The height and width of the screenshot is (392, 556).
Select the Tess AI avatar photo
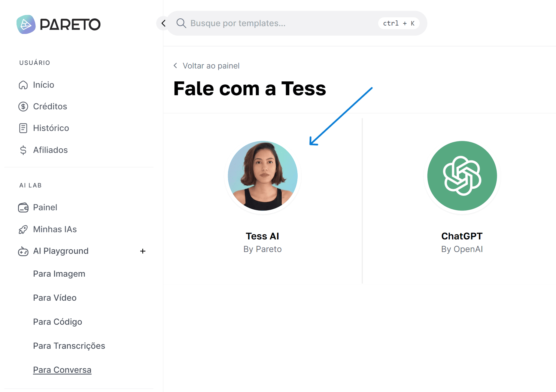(x=263, y=176)
